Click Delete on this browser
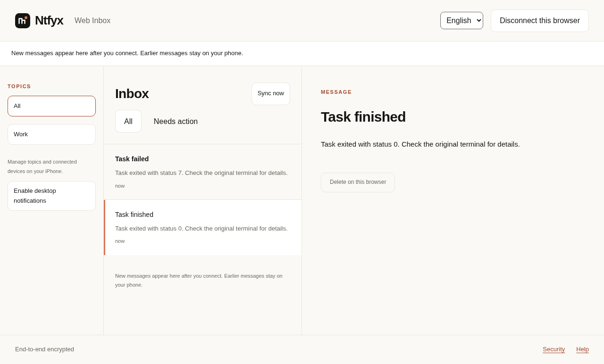 coord(358,182)
